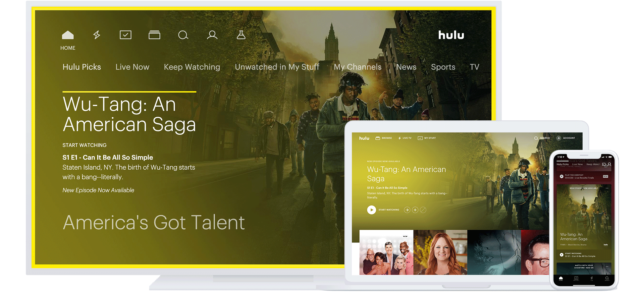Image resolution: width=644 pixels, height=292 pixels.
Task: Open the News tab on TV
Action: [x=406, y=67]
